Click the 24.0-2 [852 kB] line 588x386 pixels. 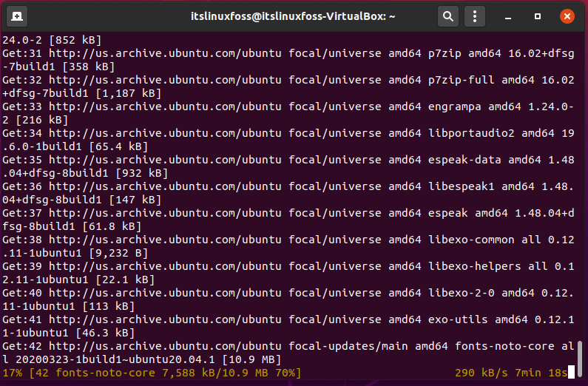(52, 40)
